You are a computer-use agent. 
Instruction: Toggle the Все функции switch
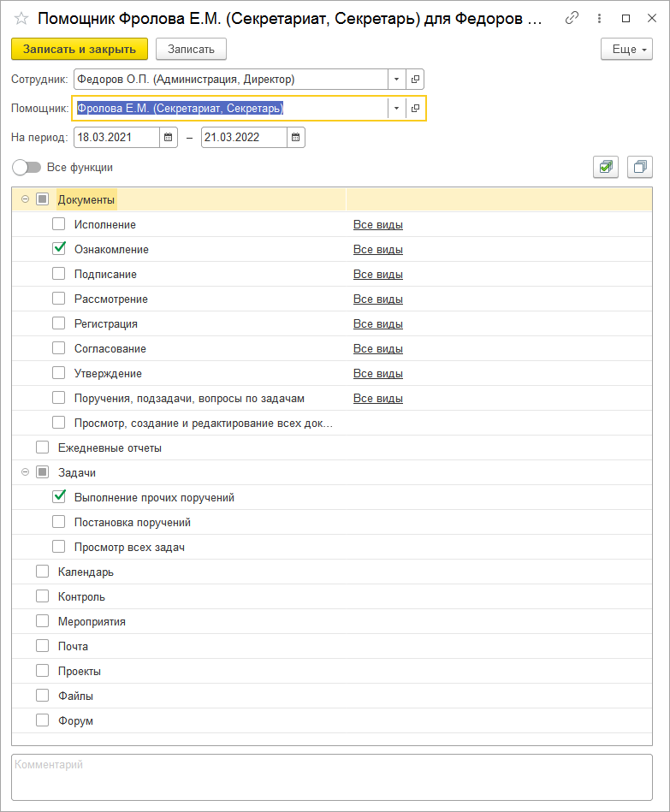coord(27,168)
